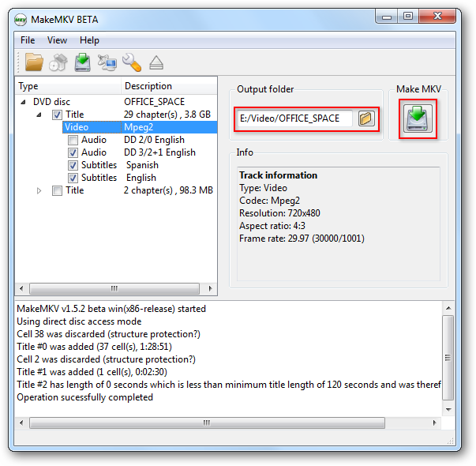Click the tree panel horizontal scrollbar thumb
Viewport: 476px width, 466px height.
point(114,288)
